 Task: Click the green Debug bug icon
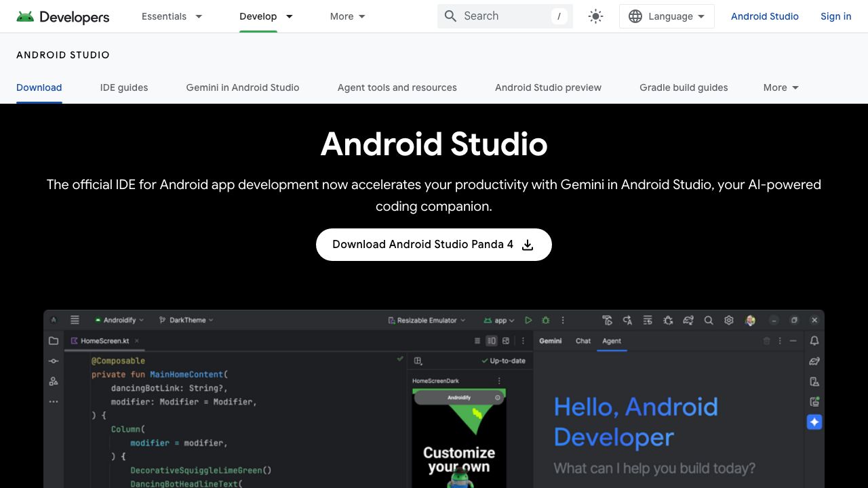click(545, 320)
